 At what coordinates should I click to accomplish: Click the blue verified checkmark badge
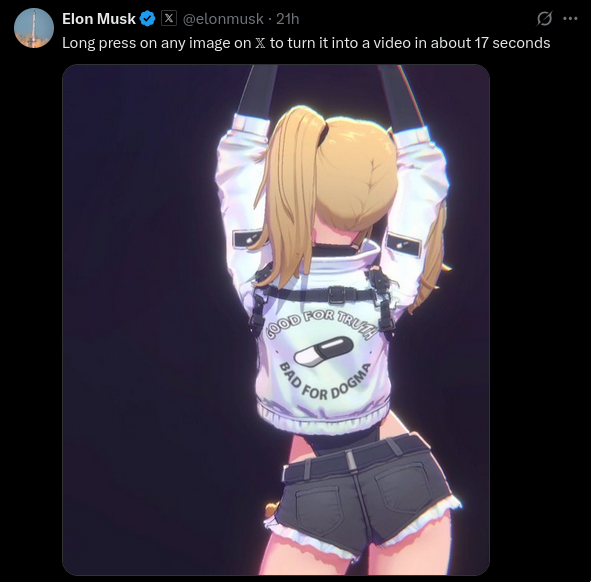pos(147,19)
